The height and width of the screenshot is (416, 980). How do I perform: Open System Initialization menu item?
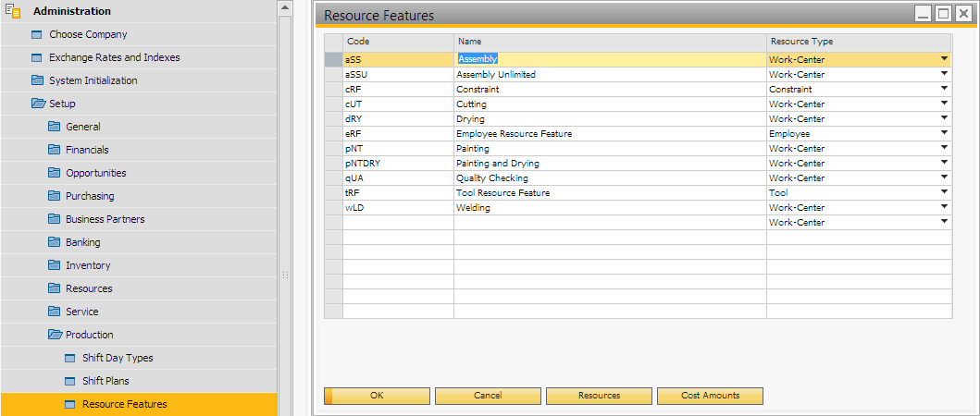point(93,80)
